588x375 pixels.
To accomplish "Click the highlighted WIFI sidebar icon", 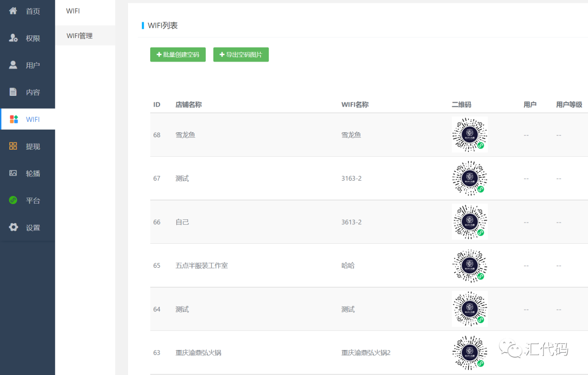I will click(13, 119).
